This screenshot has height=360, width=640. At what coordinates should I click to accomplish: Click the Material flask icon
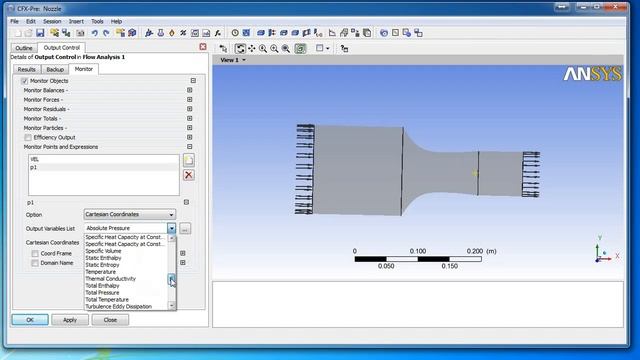point(160,33)
